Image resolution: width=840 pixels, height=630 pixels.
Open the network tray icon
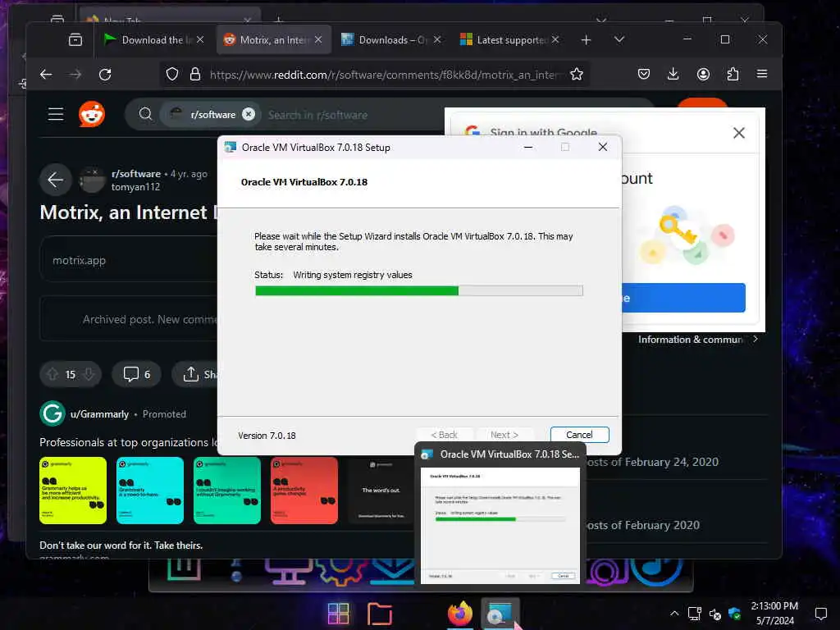tap(695, 614)
